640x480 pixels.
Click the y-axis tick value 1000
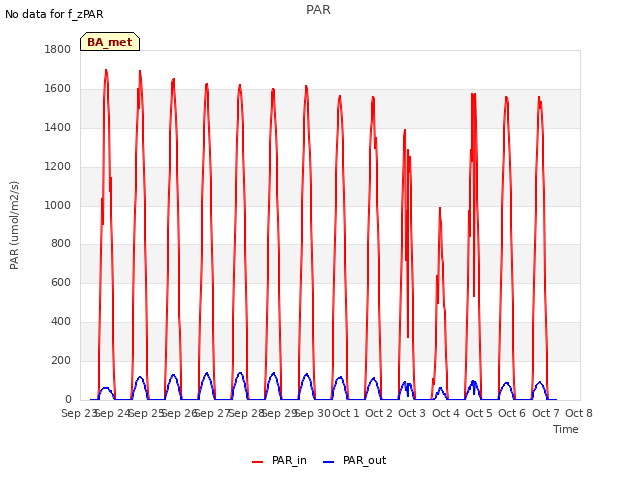[x=58, y=205]
